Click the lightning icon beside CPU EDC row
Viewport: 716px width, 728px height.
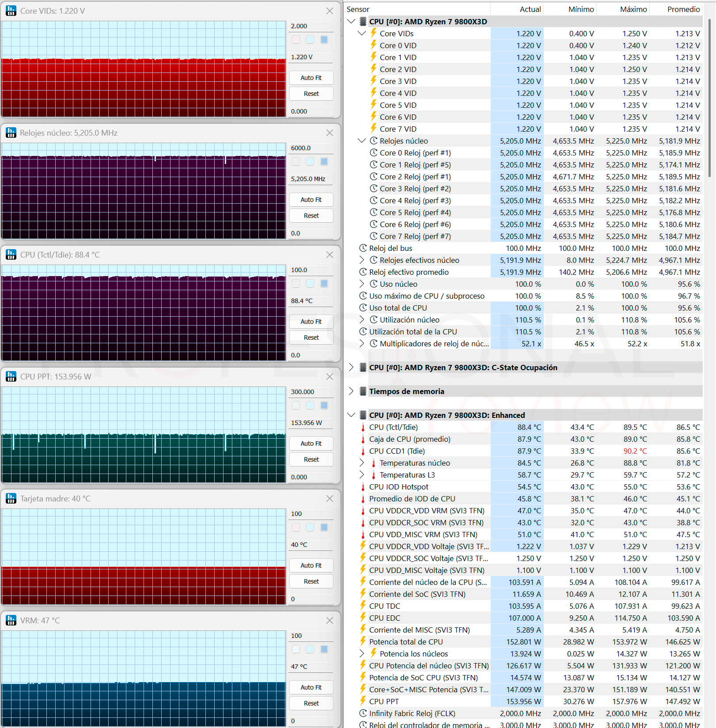click(363, 618)
